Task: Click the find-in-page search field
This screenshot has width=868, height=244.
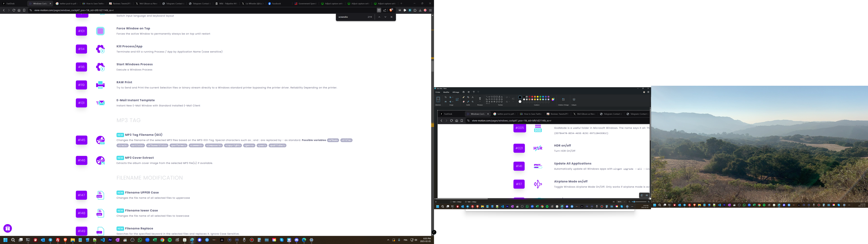Action: [352, 17]
